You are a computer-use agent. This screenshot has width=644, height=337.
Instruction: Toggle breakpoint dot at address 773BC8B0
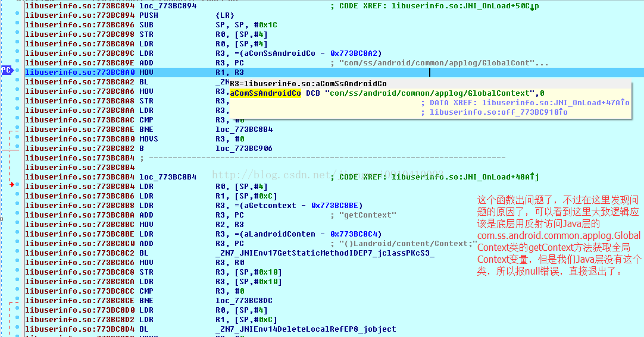17,137
